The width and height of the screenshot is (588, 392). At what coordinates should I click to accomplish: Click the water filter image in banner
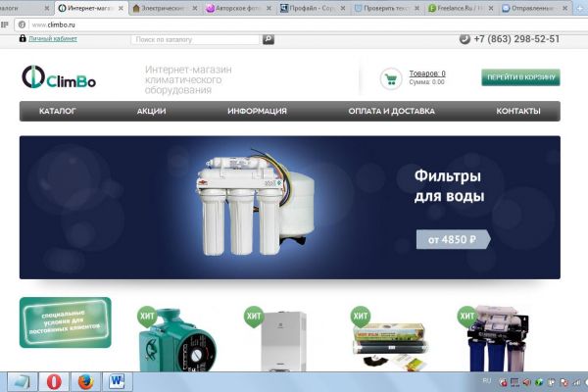(256, 203)
